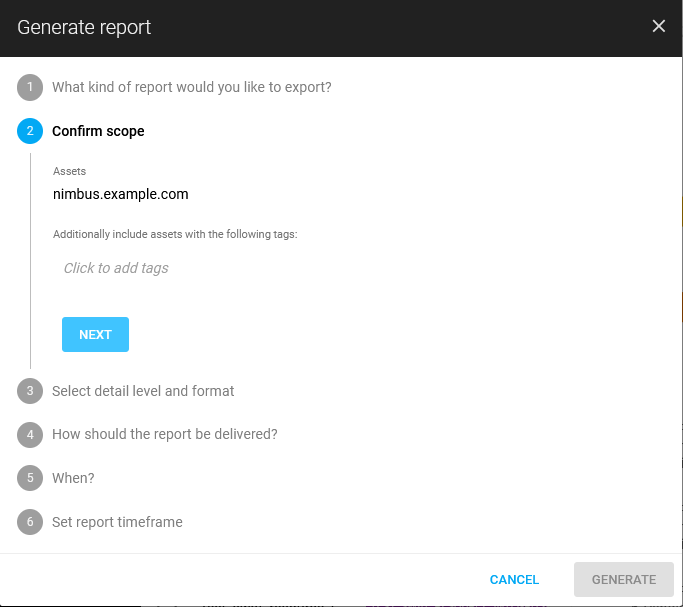
Task: Click the 'Generate report' dialog title
Action: coord(84,27)
